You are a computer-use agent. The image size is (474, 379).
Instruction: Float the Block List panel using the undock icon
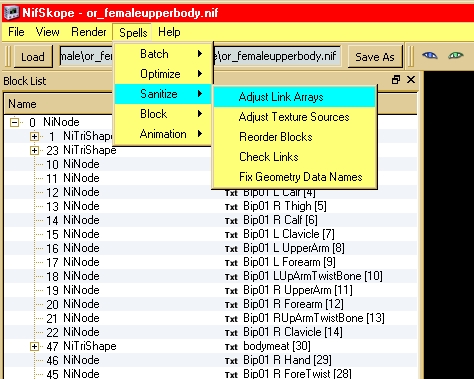coord(396,80)
